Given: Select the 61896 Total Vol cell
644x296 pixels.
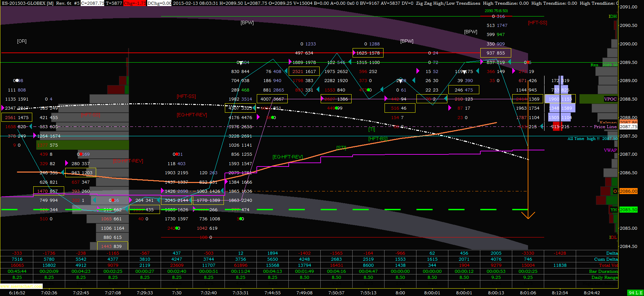Looking at the screenshot, I should tap(241, 265).
